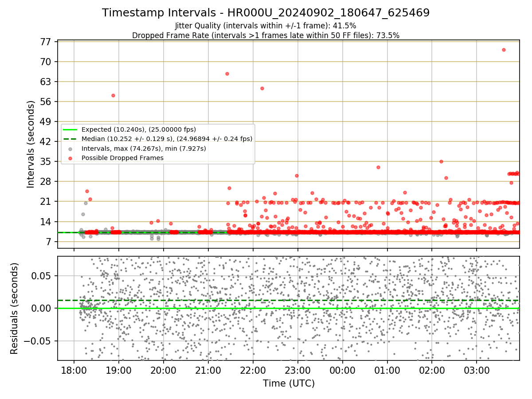Click the solid green zero line in residuals plot
Image resolution: width=532 pixels, height=399 pixels.
(289, 308)
